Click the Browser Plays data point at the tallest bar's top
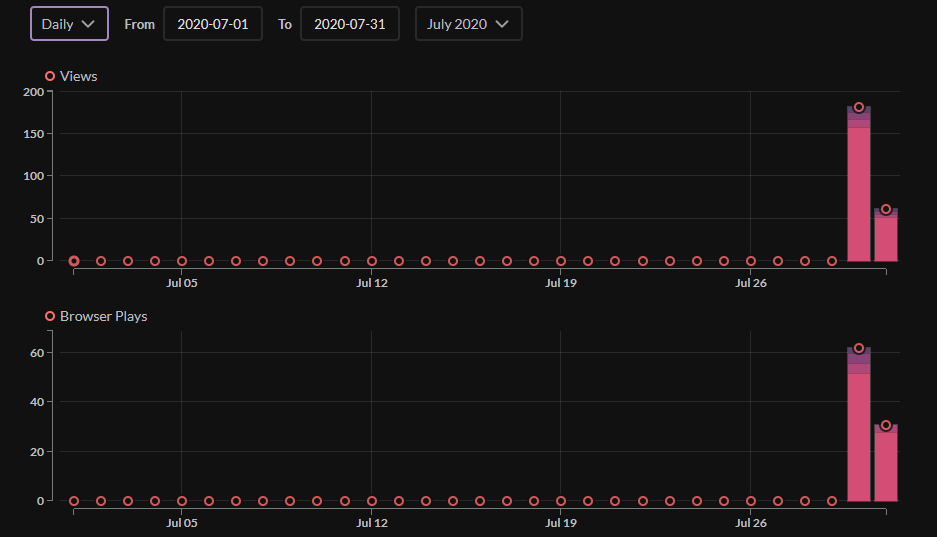Image resolution: width=937 pixels, height=537 pixels. pos(859,348)
